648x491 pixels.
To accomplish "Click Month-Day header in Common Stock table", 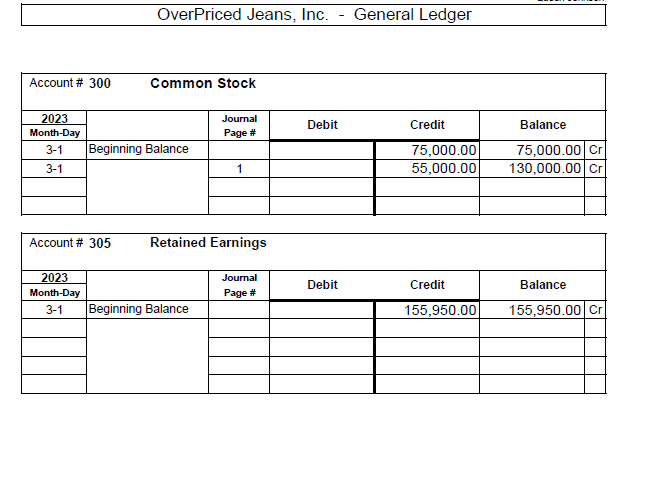I will coord(55,133).
